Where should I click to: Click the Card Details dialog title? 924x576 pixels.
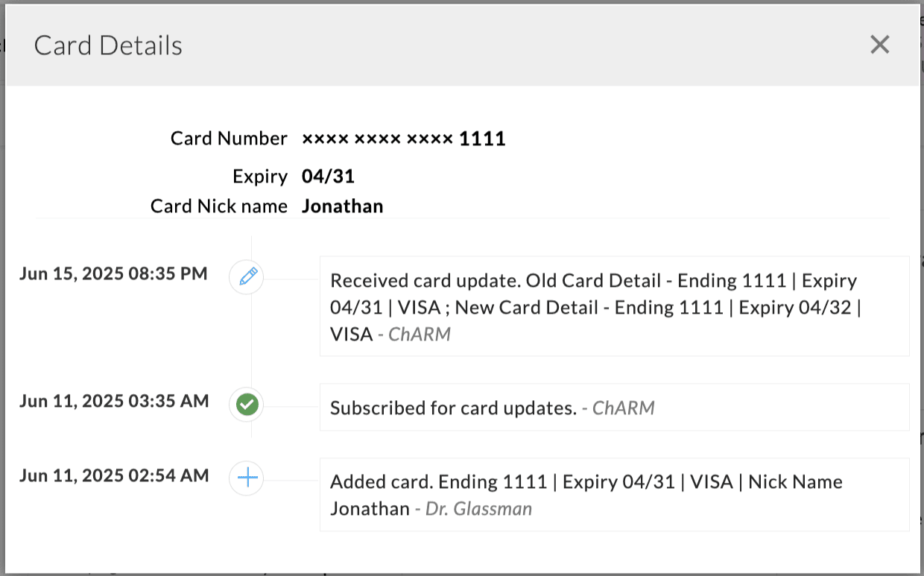coord(107,45)
